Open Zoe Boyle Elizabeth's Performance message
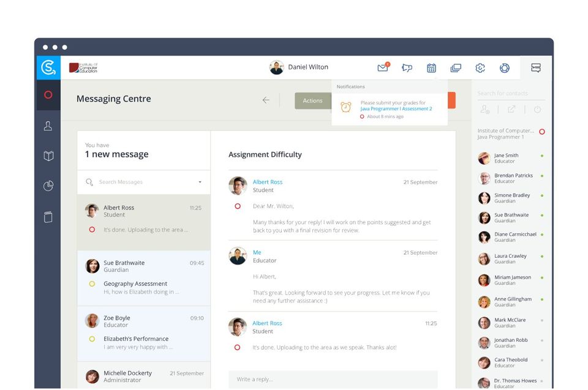The width and height of the screenshot is (588, 390). (143, 334)
